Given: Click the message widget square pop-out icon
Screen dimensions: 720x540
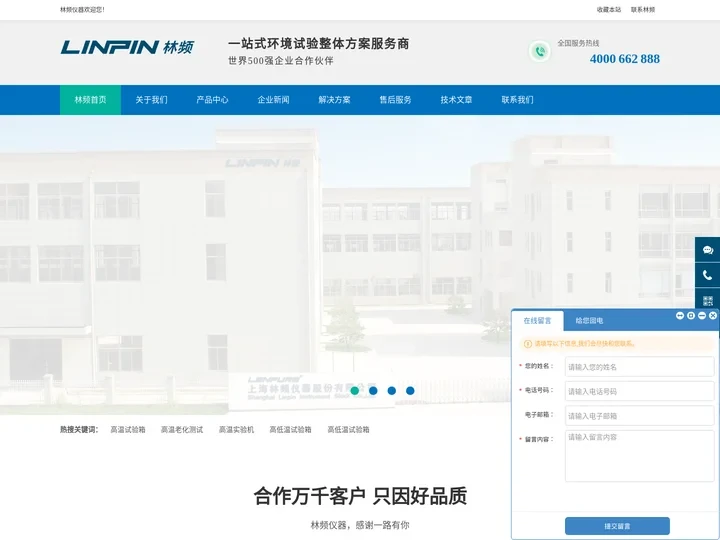Looking at the screenshot, I should tap(691, 315).
